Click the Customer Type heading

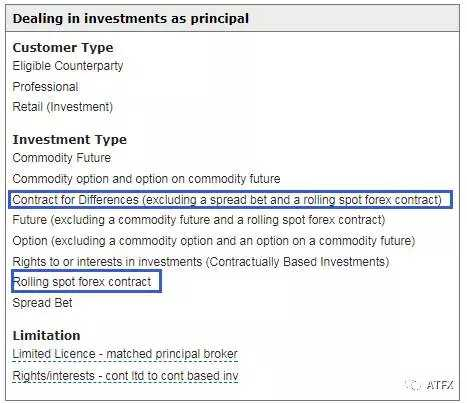coord(63,48)
